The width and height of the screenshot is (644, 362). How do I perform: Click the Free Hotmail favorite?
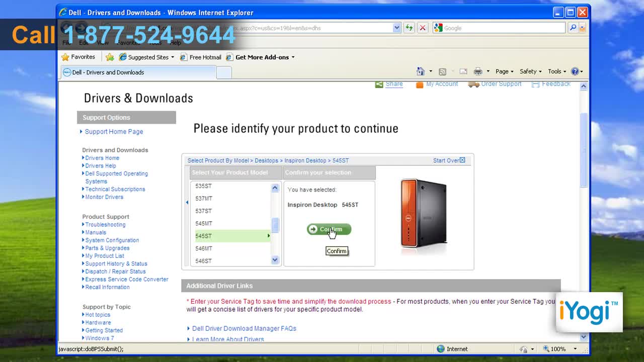[200, 57]
